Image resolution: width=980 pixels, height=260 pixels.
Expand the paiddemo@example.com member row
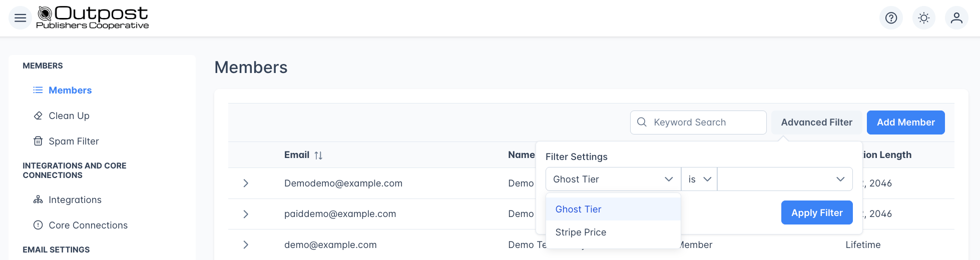click(246, 214)
